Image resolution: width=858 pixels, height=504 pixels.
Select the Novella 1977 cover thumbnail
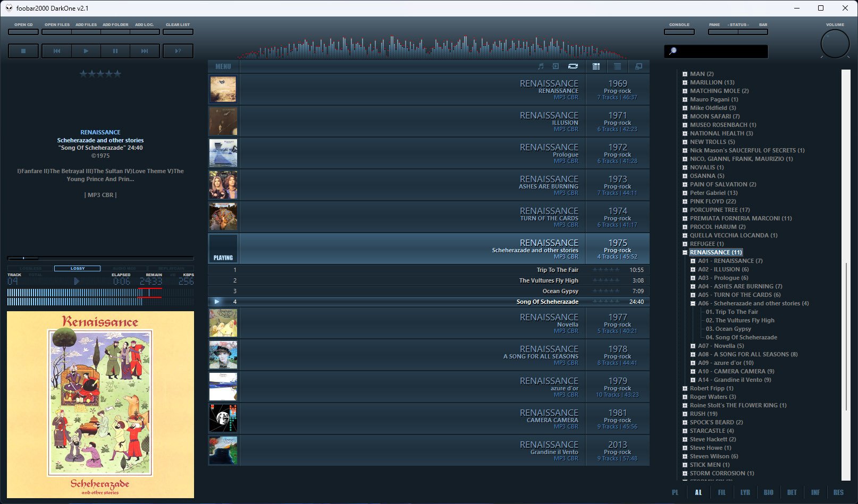pos(223,323)
